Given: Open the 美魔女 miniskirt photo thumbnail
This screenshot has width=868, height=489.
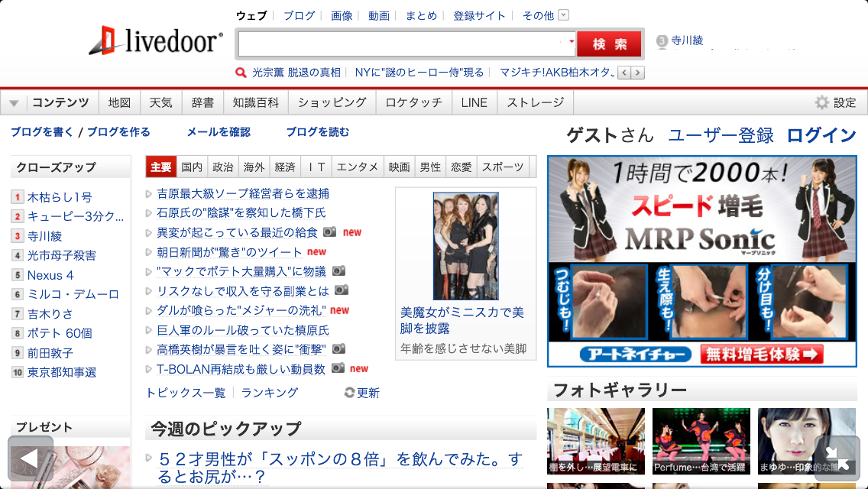Looking at the screenshot, I should (465, 246).
